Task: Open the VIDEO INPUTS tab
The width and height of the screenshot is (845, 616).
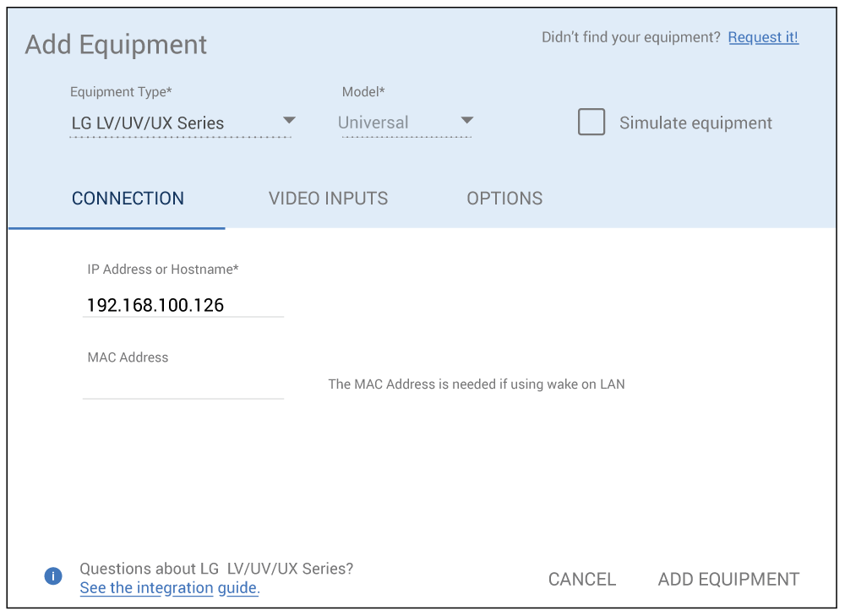Action: tap(328, 199)
